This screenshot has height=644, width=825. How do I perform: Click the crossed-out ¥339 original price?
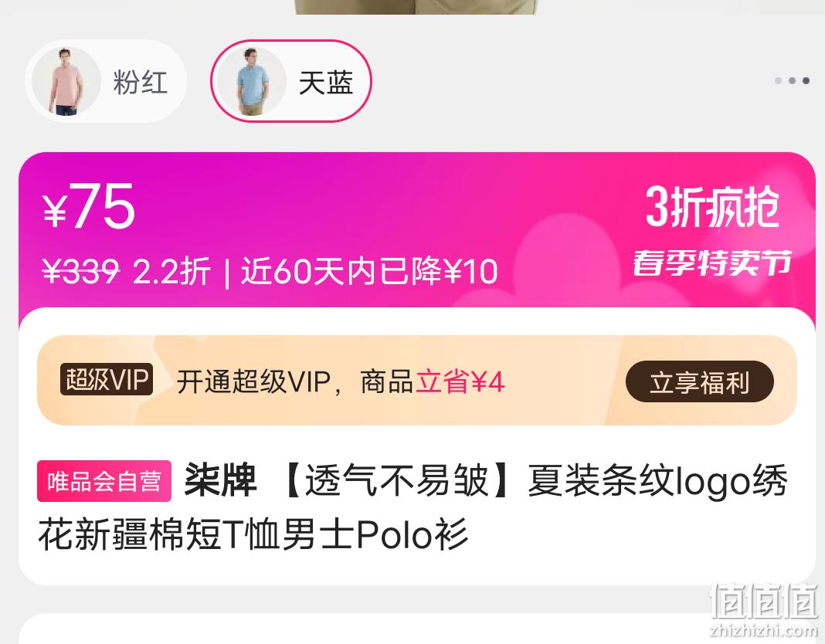pyautogui.click(x=80, y=272)
